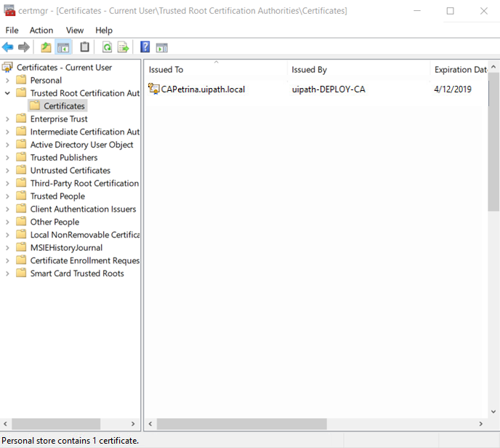Open the Help menu
Viewport: 500px width, 448px height.
[104, 31]
